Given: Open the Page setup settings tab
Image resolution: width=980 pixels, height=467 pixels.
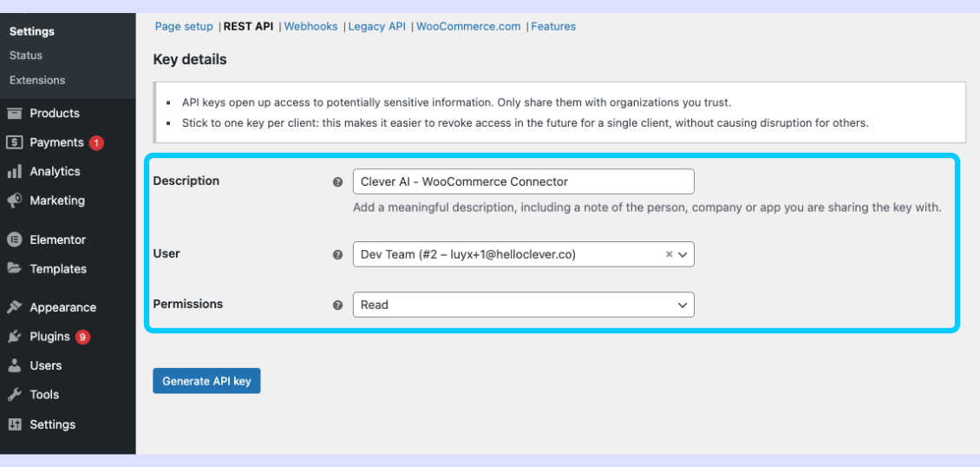Looking at the screenshot, I should (185, 26).
